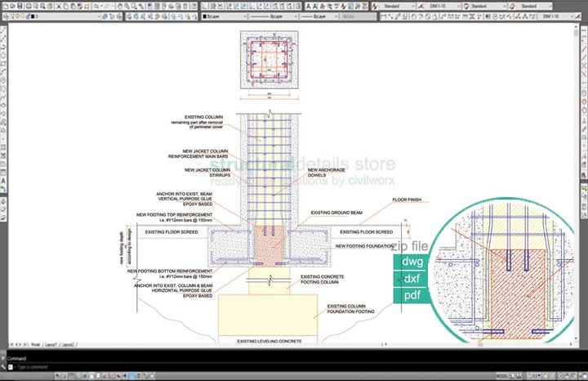Activate the Pan hand tool
Screen dimensions: 588x381
(119, 6)
